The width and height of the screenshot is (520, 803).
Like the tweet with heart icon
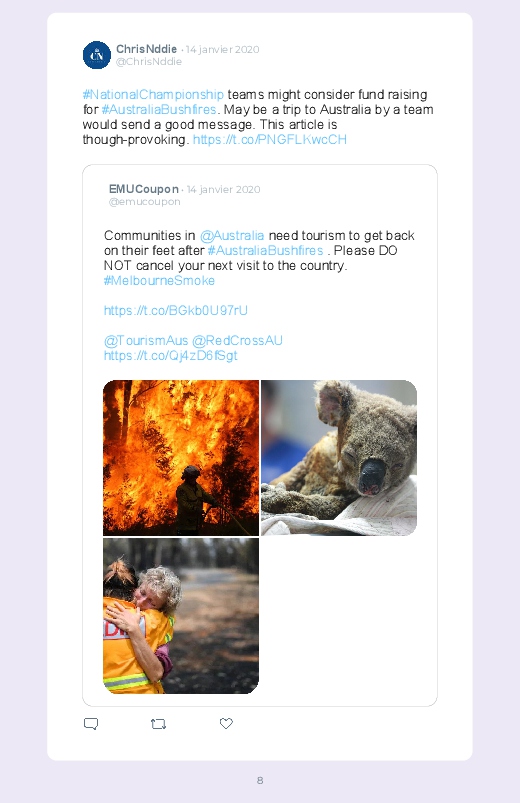226,723
